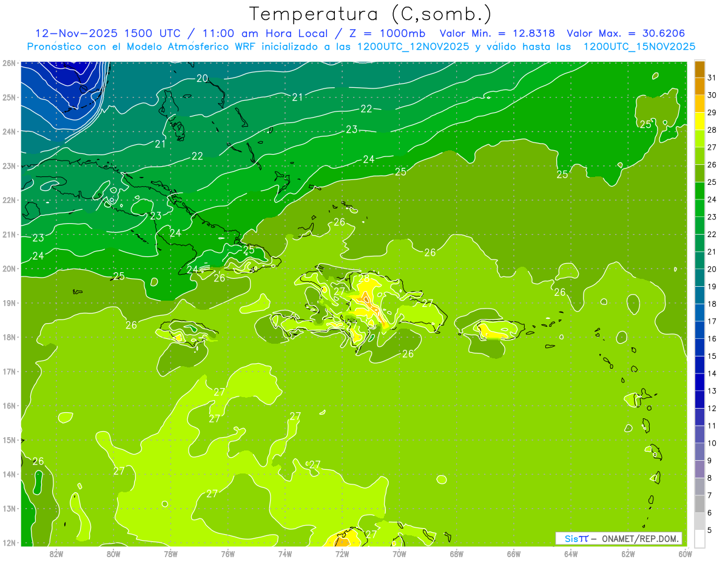
Task: Click the "80W" longitude axis label
Action: coord(113,554)
